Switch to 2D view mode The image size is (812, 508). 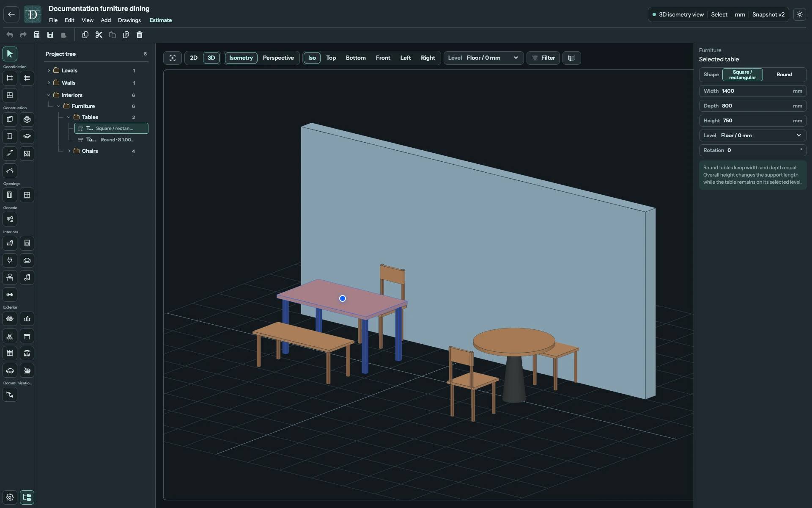[x=194, y=58]
